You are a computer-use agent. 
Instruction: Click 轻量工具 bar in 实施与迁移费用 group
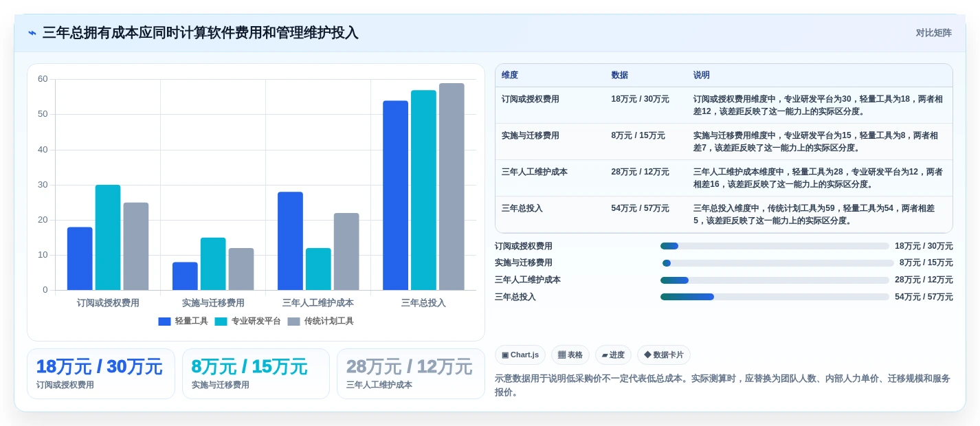[185, 276]
